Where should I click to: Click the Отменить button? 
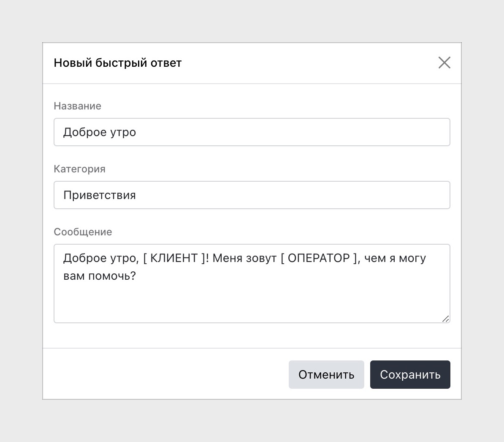[x=326, y=374]
